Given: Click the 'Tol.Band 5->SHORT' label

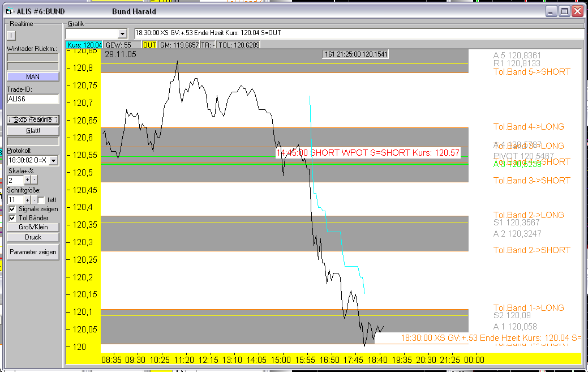Looking at the screenshot, I should [532, 72].
